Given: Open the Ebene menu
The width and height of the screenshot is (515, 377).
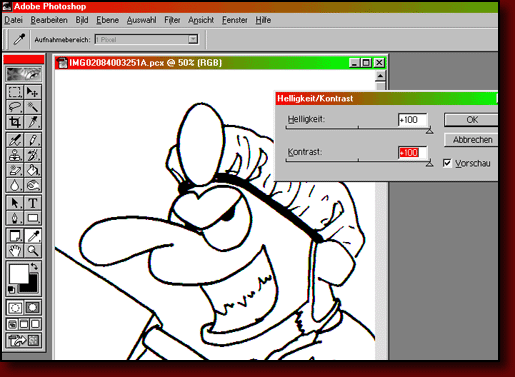Looking at the screenshot, I should click(107, 20).
